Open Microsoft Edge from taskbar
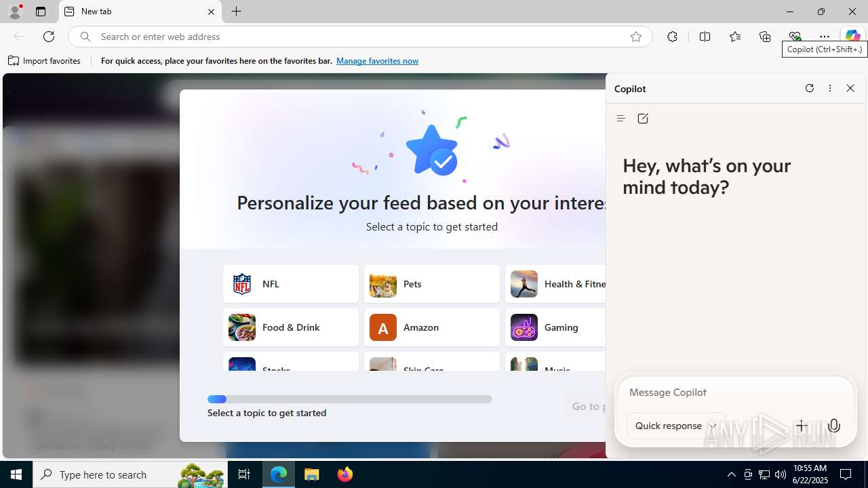 pyautogui.click(x=279, y=474)
